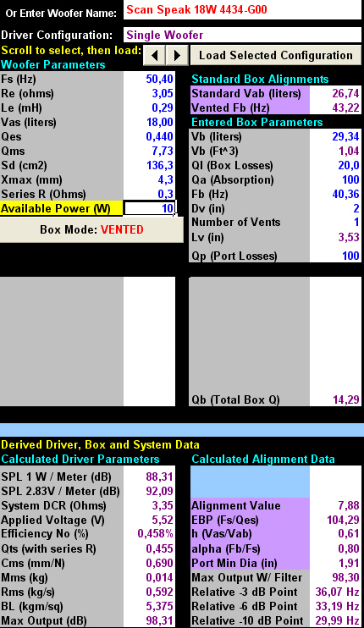Image resolution: width=364 pixels, height=628 pixels.
Task: Click Load Selected Configuration button
Action: tap(276, 55)
